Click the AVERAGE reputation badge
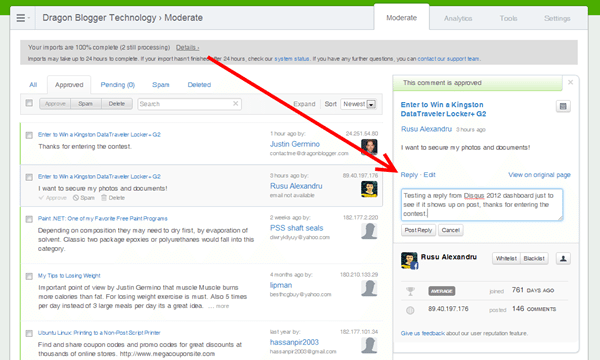This screenshot has width=600, height=360. (x=442, y=291)
